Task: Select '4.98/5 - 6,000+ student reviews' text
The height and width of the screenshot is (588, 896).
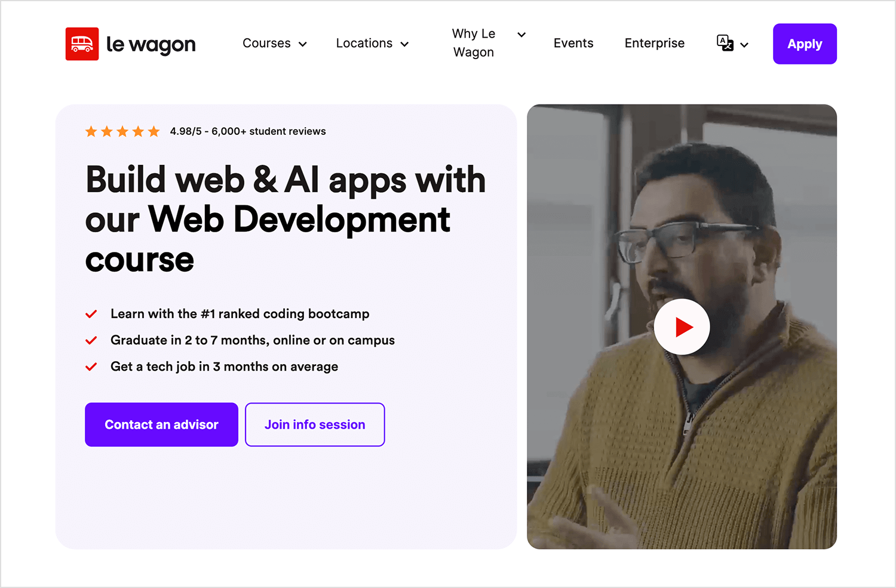Action: point(248,131)
